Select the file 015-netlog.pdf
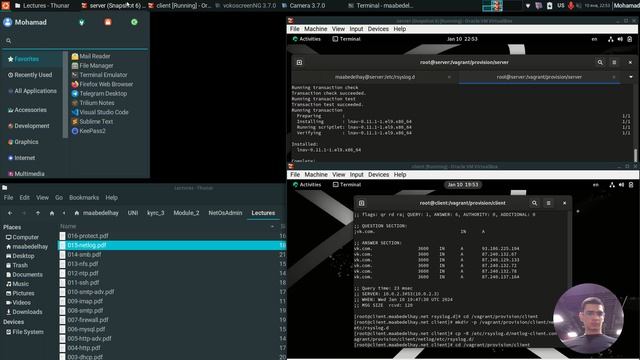The image size is (640, 360). point(172,245)
